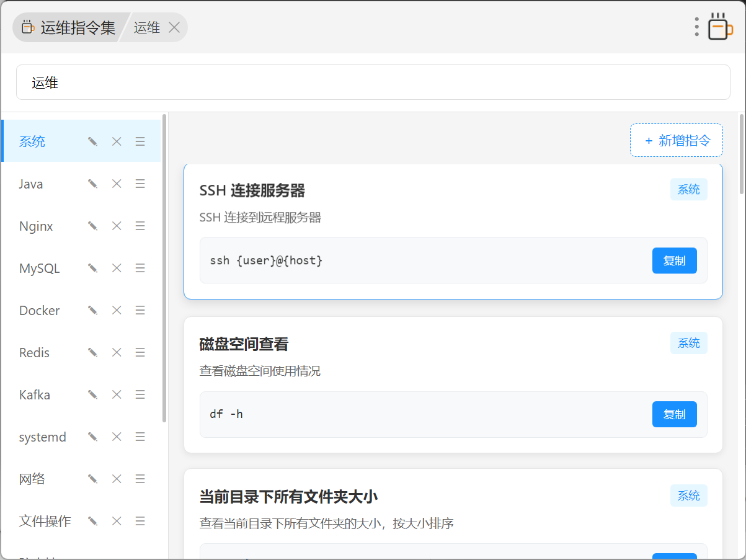The width and height of the screenshot is (746, 560).
Task: Click the pencil icon next to systemd
Action: pos(92,437)
